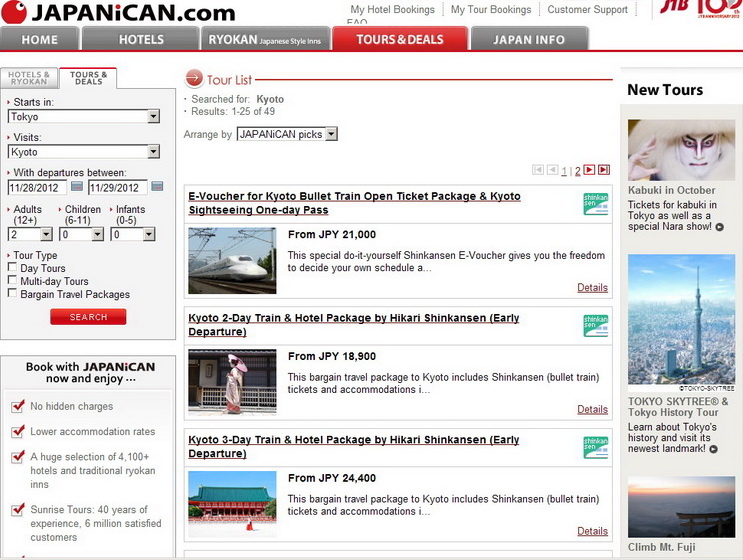Enable Bargain Travel Packages checkbox

[x=12, y=293]
